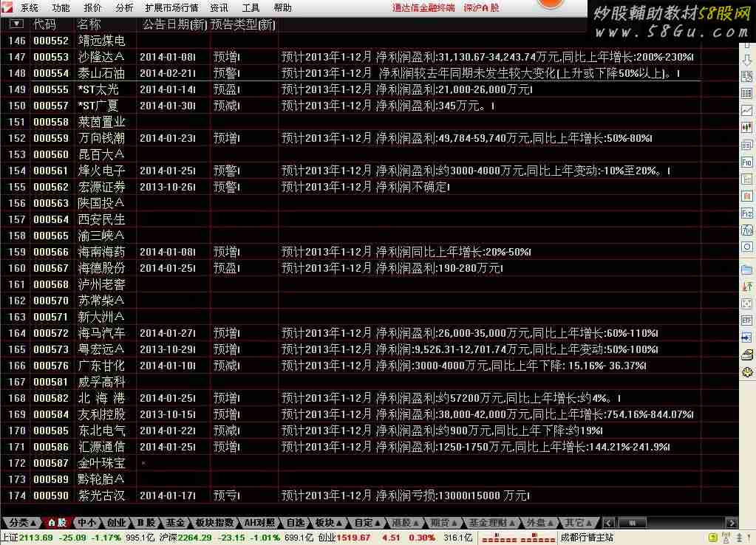This screenshot has height=545, width=756.
Task: Open the 分析 menu
Action: [x=124, y=7]
